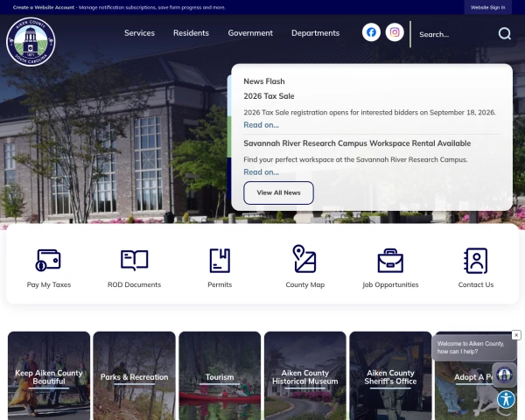Click the Pay My Taxes wallet icon

coord(48,260)
